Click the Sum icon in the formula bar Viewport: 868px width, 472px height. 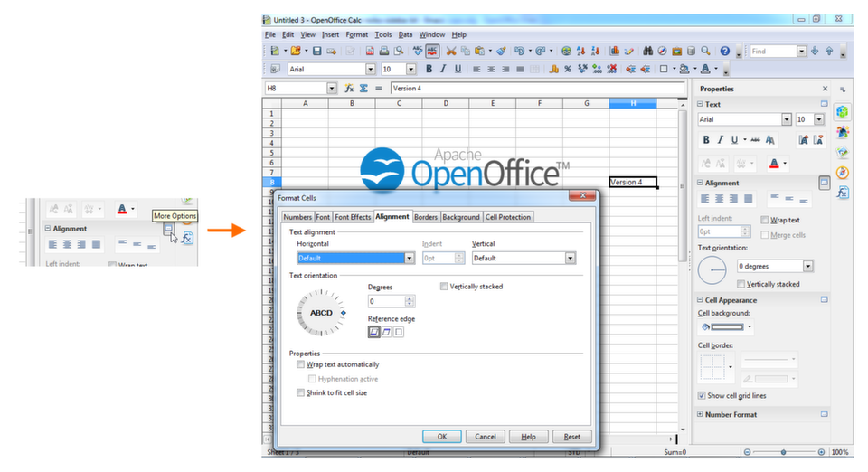click(363, 88)
